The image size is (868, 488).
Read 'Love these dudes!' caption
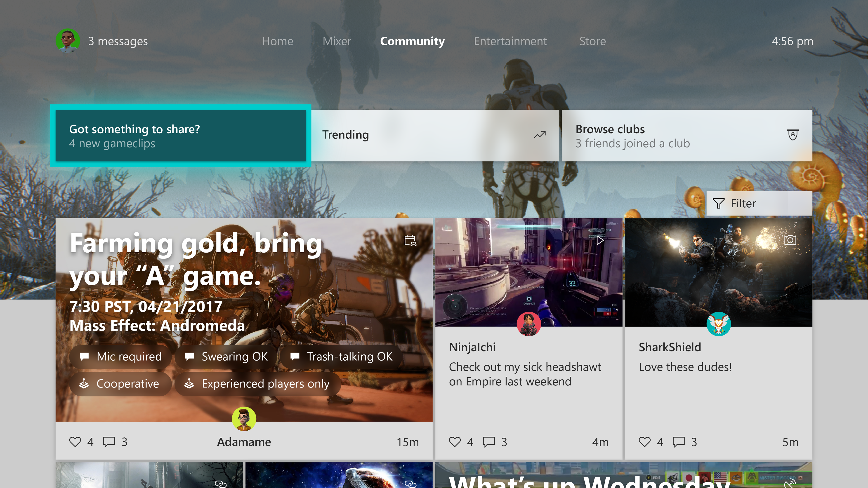click(x=685, y=367)
